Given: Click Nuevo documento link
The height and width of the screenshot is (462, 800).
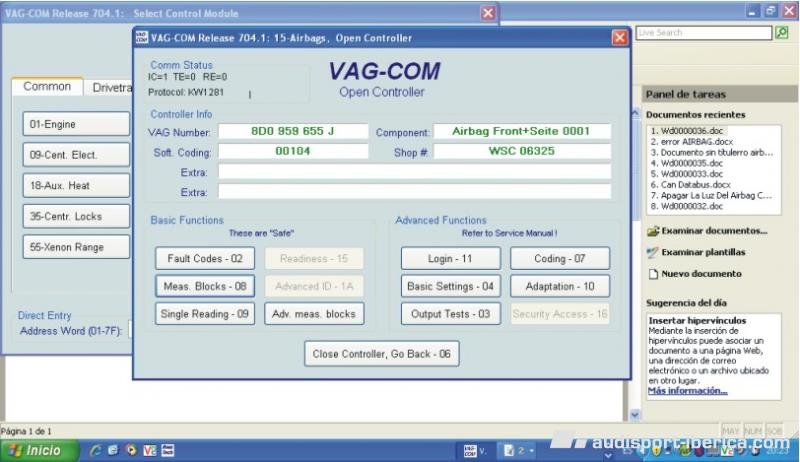Looking at the screenshot, I should tap(702, 274).
